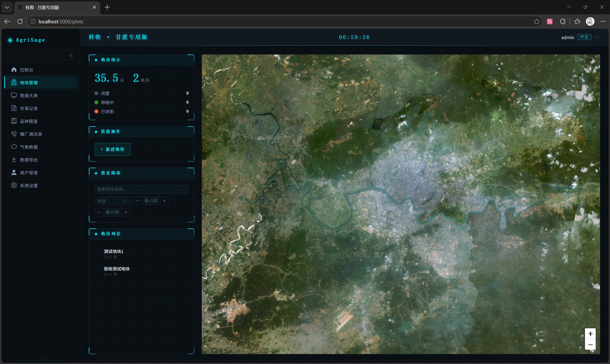
Task: Open 数据导出 download icon
Action: pos(14,160)
